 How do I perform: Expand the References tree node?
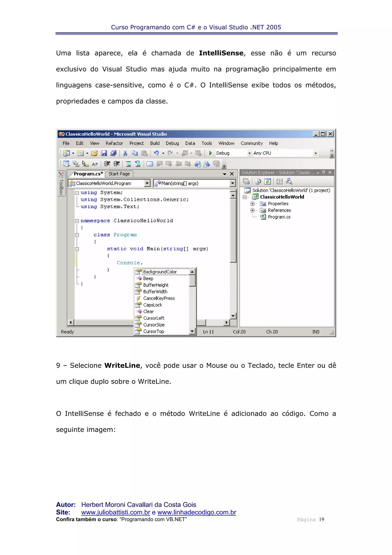pyautogui.click(x=252, y=210)
